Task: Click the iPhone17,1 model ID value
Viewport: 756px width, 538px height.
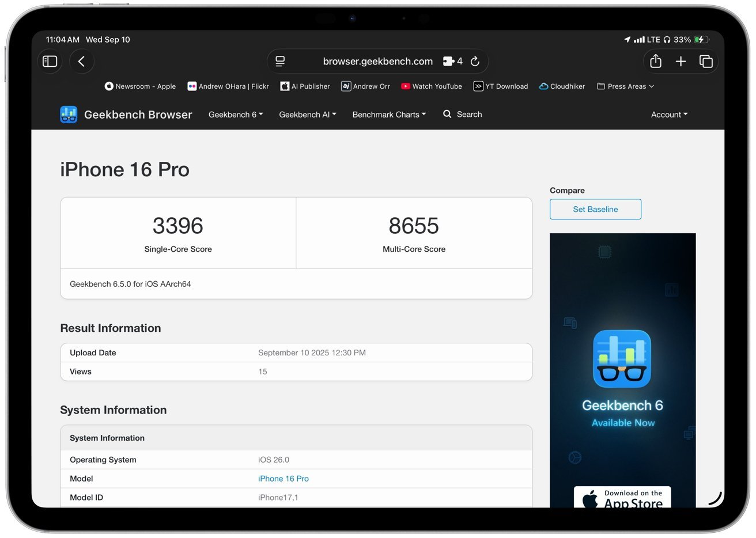Action: (x=278, y=498)
